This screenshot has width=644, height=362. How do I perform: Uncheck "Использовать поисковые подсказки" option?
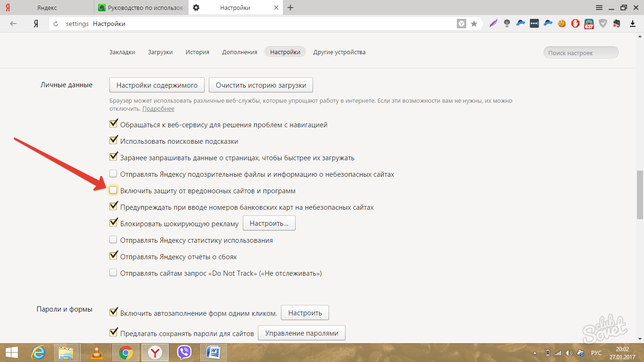tap(113, 141)
